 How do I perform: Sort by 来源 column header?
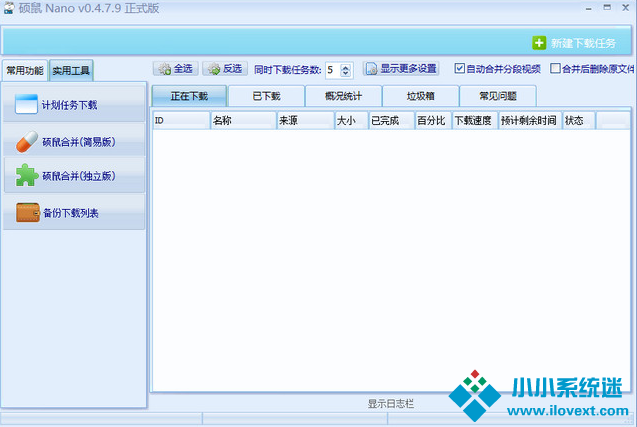[306, 120]
